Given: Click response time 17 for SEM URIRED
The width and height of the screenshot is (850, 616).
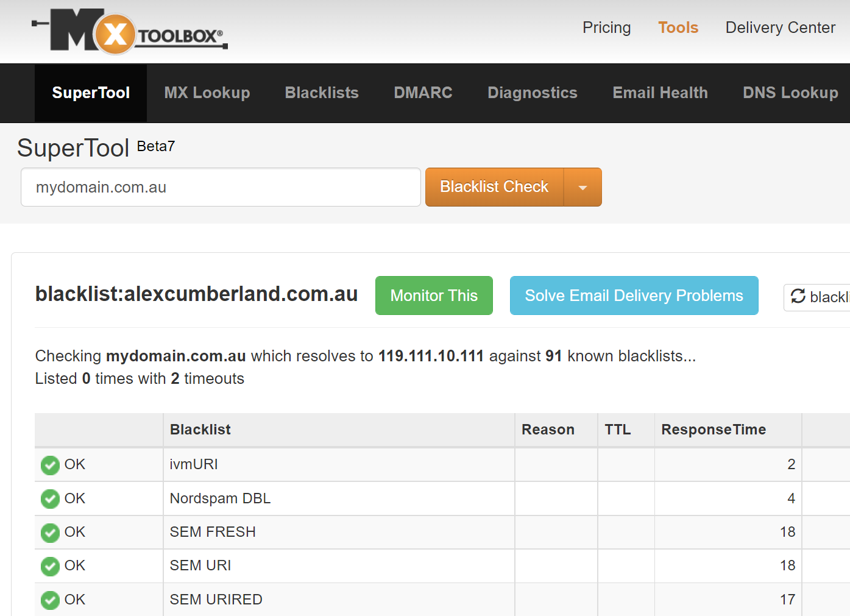Looking at the screenshot, I should [x=788, y=600].
